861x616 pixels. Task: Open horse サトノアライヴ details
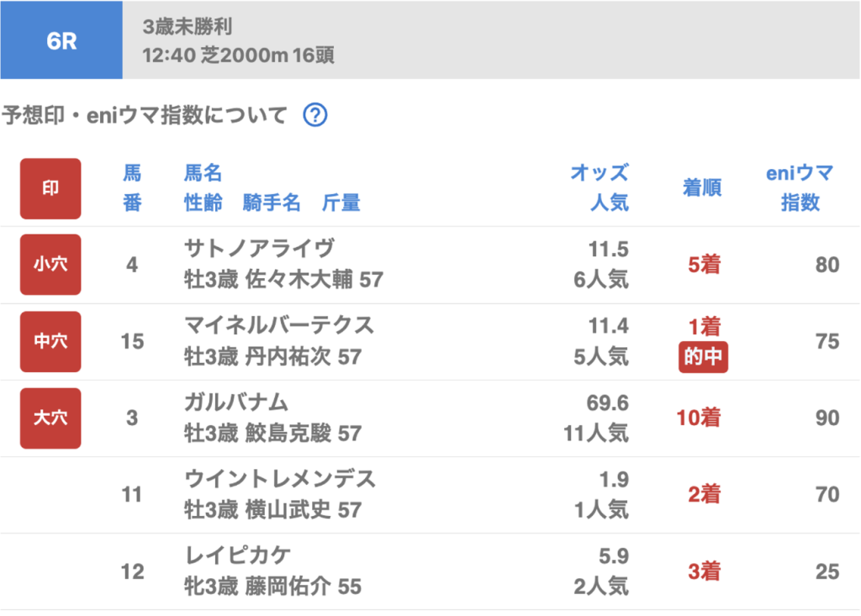[259, 249]
